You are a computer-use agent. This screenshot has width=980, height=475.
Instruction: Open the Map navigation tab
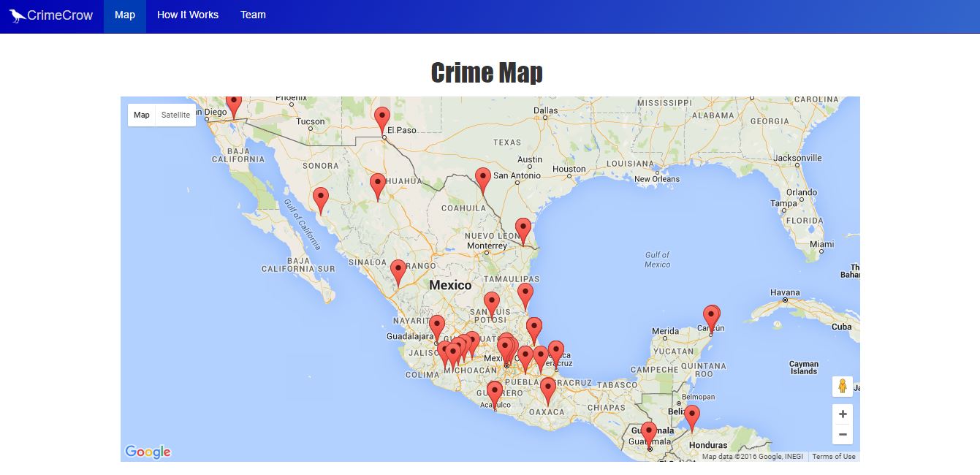(x=125, y=15)
